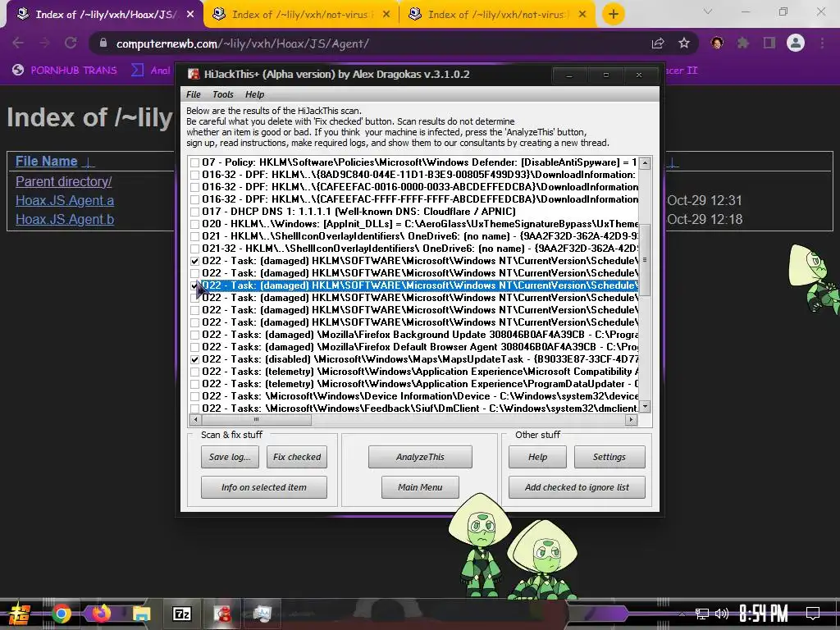This screenshot has width=840, height=630.
Task: Open the Chrome three-dot menu
Action: [822, 43]
